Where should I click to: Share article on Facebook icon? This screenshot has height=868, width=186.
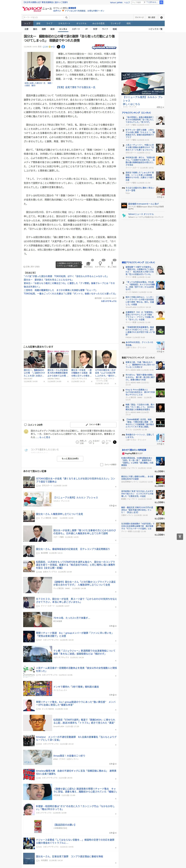coord(63,47)
